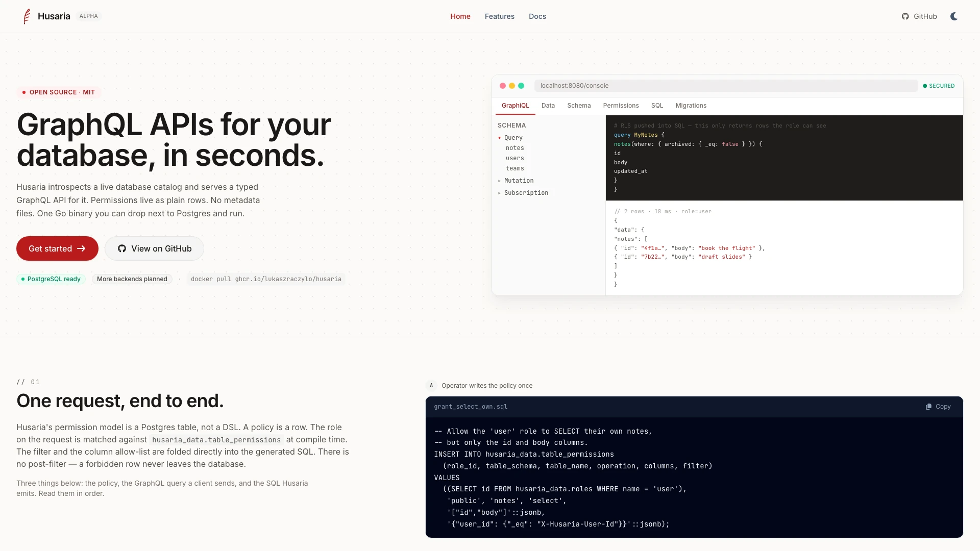Click the OPEN SOURCE · MIT badge
Image resolution: width=980 pixels, height=551 pixels.
(x=59, y=92)
